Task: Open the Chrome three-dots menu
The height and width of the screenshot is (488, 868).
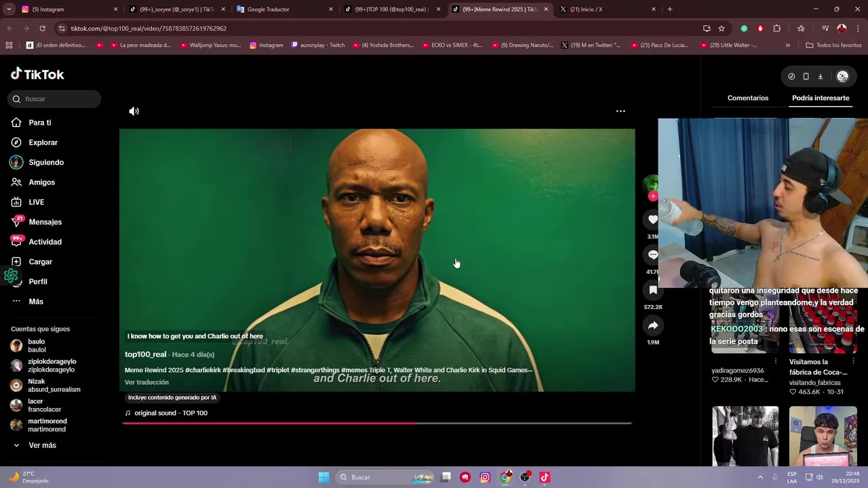Action: point(859,28)
